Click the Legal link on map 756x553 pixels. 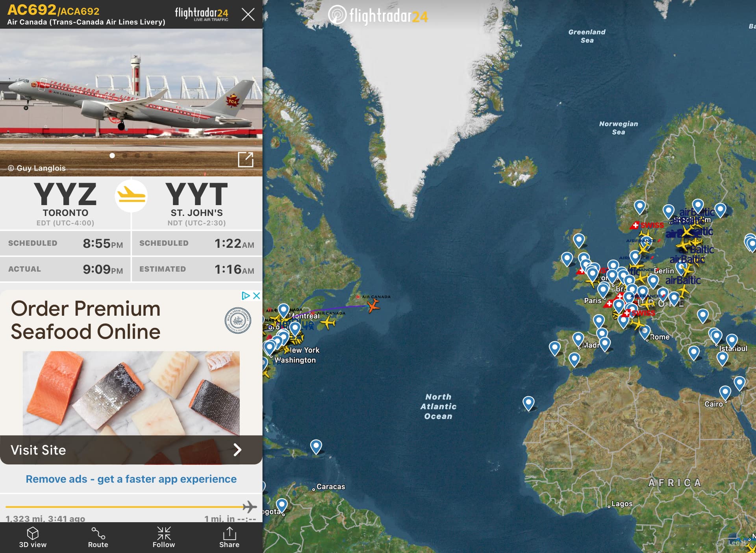click(x=736, y=542)
